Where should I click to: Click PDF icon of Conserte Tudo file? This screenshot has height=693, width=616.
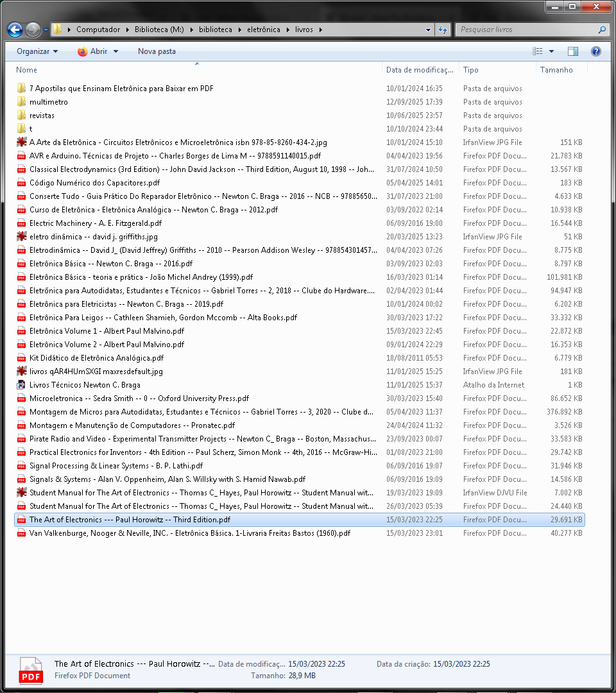pos(21,196)
